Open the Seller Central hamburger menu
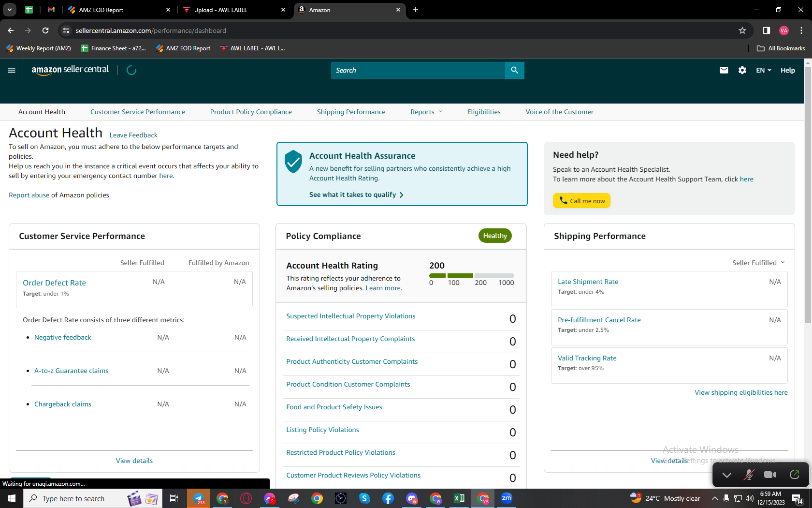Screen dimensions: 812x508 (x=12, y=70)
